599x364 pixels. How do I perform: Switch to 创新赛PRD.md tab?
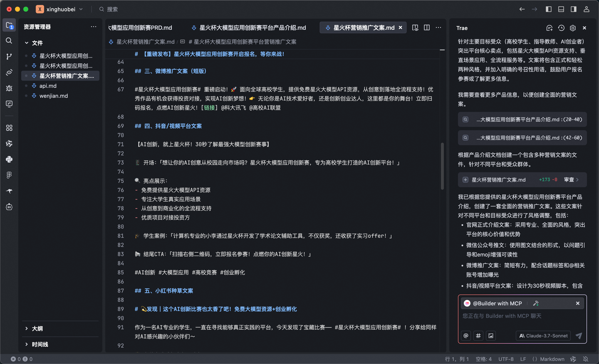coord(141,28)
